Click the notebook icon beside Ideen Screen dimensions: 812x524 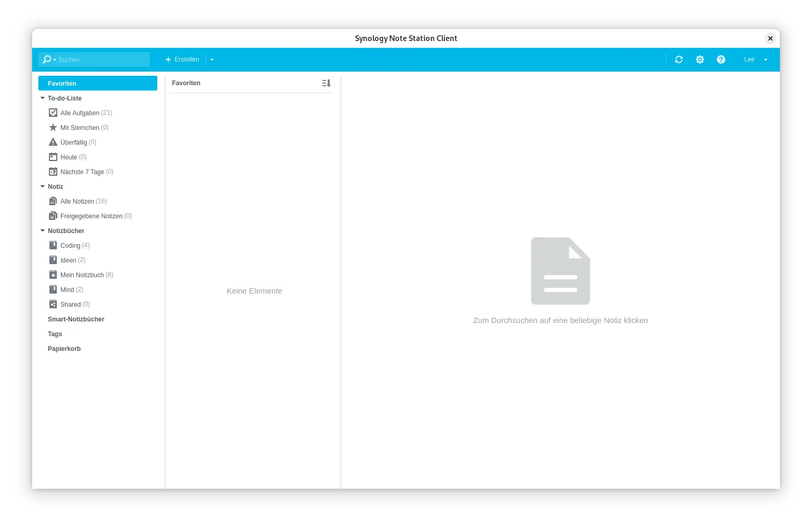[53, 260]
